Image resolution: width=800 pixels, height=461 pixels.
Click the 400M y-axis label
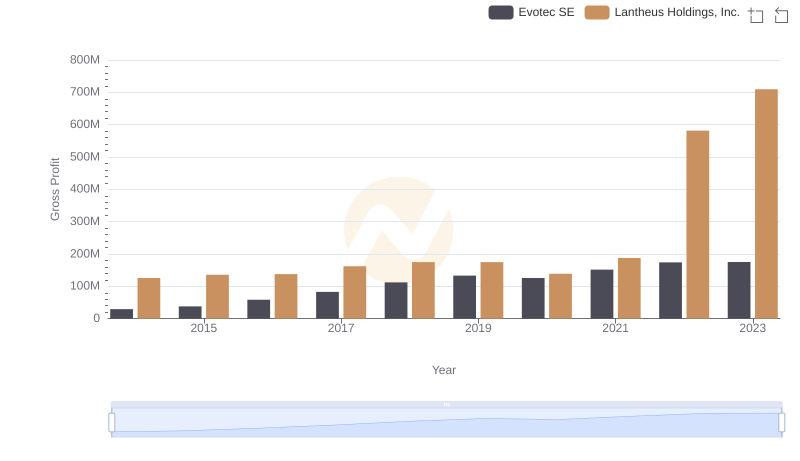coord(85,189)
